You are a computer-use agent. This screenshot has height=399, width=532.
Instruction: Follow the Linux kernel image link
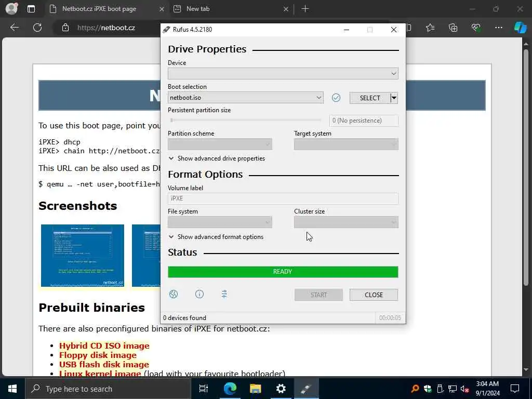[100, 374]
